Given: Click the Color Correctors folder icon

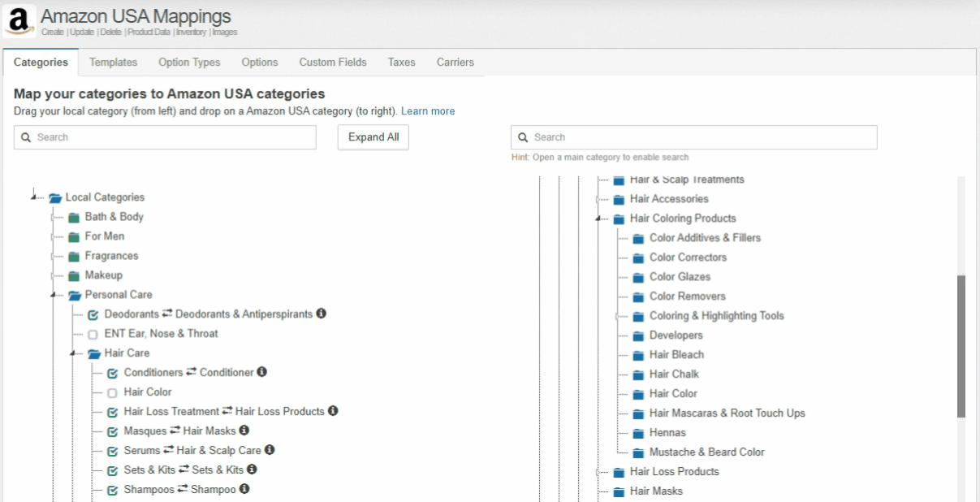Looking at the screenshot, I should click(639, 257).
